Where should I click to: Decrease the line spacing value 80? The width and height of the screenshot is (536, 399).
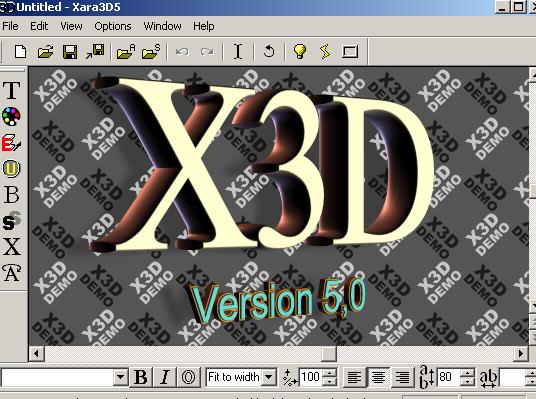(467, 382)
